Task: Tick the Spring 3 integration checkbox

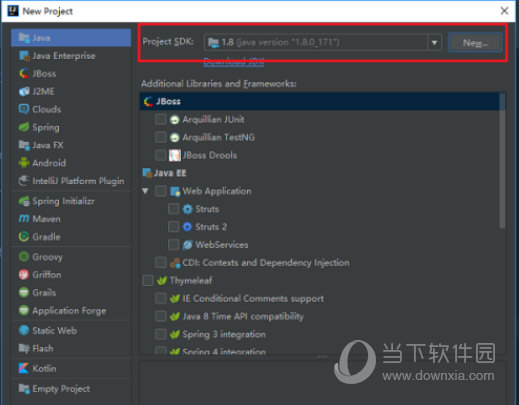Action: click(x=161, y=334)
